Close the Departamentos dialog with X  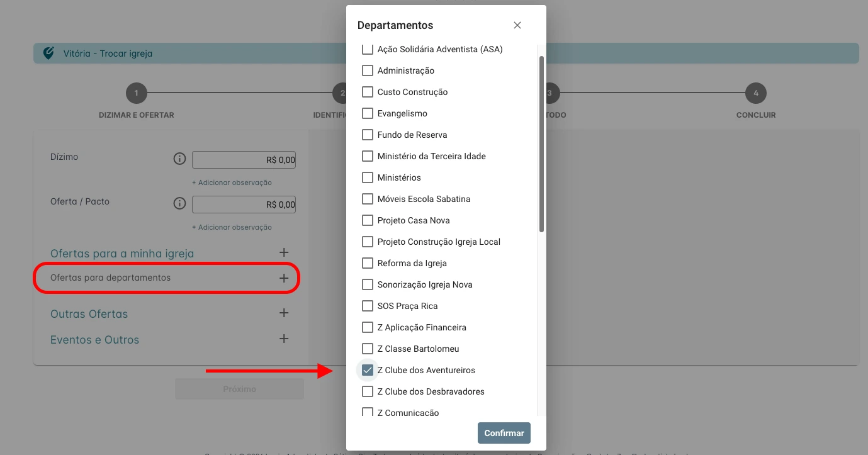(517, 25)
